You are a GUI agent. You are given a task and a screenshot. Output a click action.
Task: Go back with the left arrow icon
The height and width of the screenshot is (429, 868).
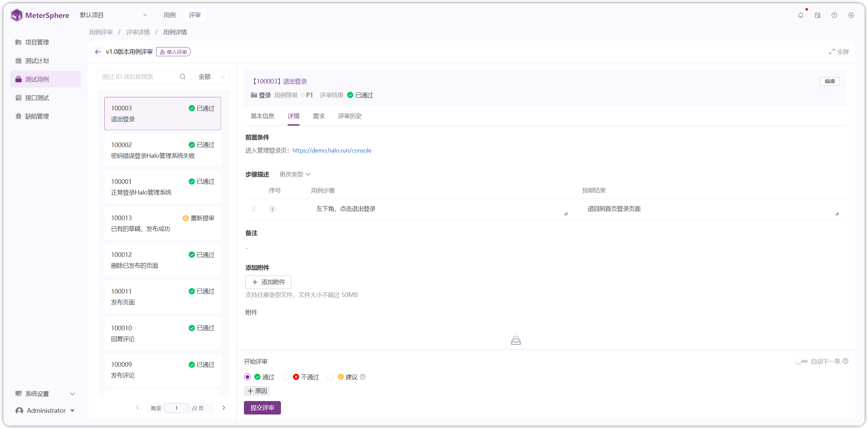(98, 52)
